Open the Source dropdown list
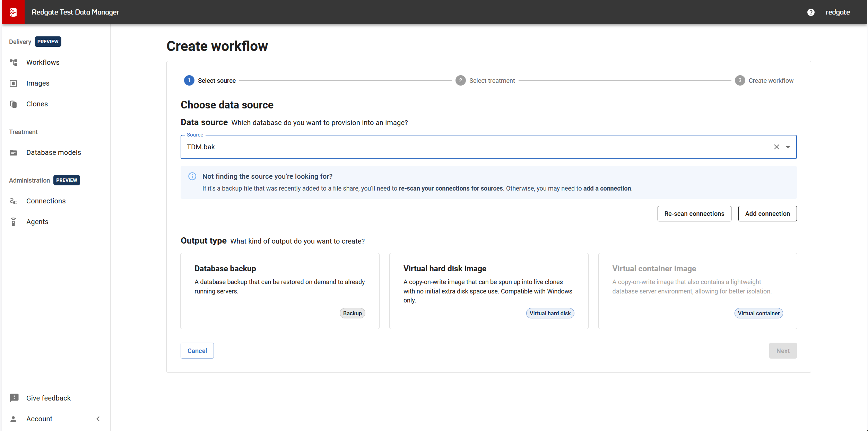The width and height of the screenshot is (868, 431). pos(788,147)
